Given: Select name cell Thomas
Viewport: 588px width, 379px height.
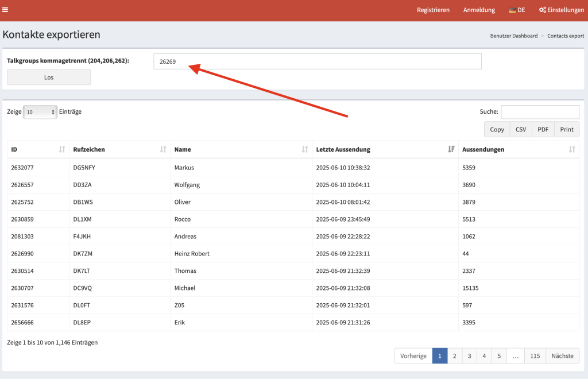Looking at the screenshot, I should coord(185,271).
